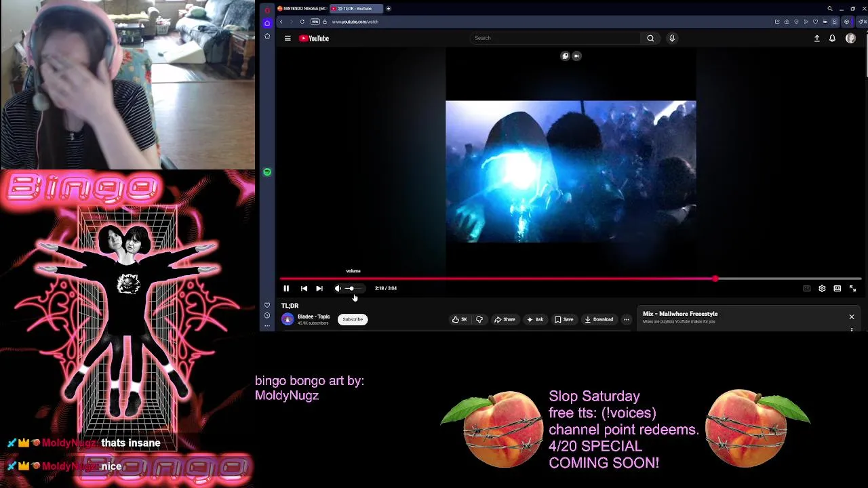The height and width of the screenshot is (488, 868).
Task: Open browser shield ad-blocker icon
Action: 796,22
